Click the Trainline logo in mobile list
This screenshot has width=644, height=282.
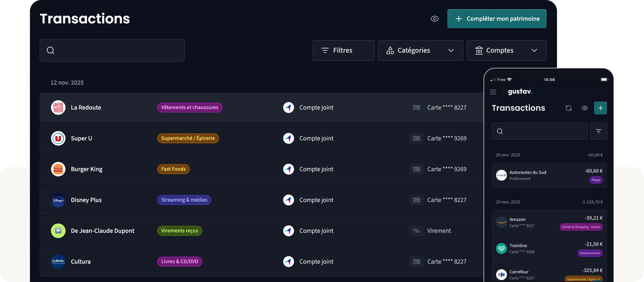501,249
